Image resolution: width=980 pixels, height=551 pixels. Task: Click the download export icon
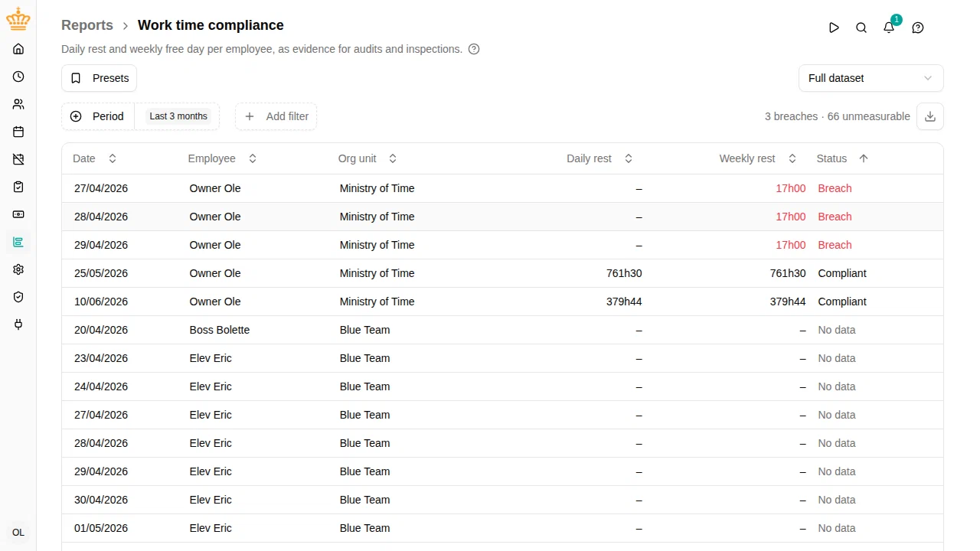click(x=930, y=116)
